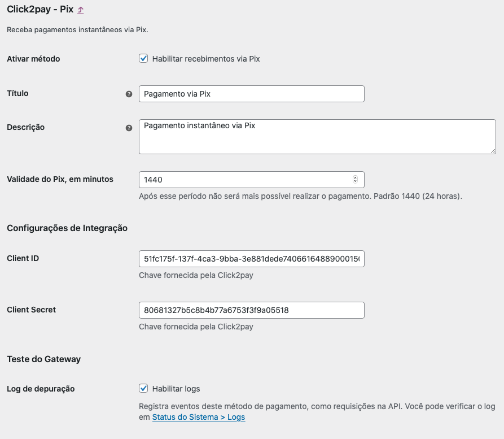Click into the Título input field

point(251,93)
